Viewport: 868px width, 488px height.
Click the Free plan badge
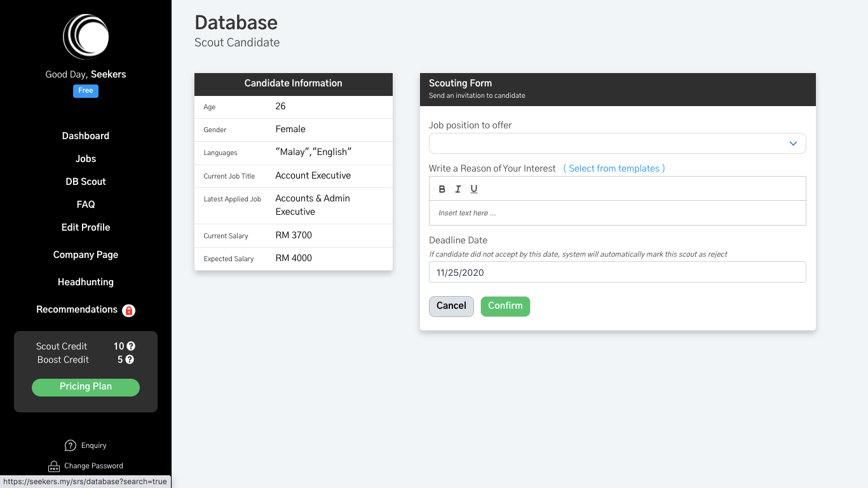click(x=86, y=91)
